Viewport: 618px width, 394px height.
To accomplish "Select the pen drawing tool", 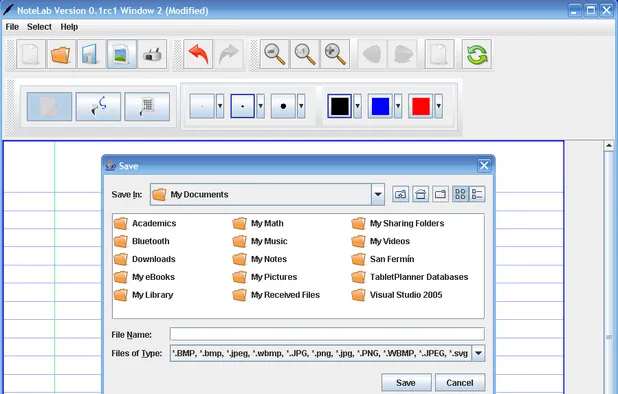I will [x=49, y=106].
